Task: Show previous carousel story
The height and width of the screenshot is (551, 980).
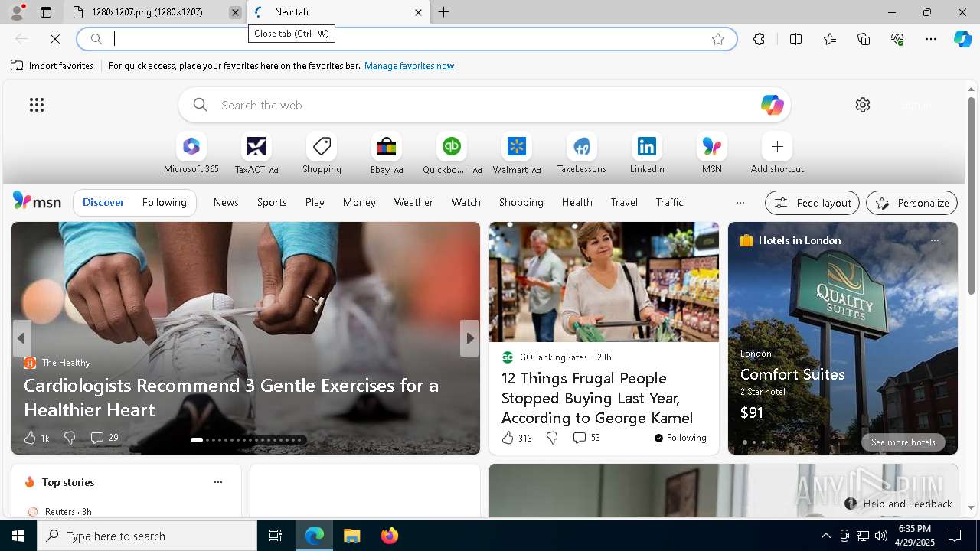Action: (21, 338)
